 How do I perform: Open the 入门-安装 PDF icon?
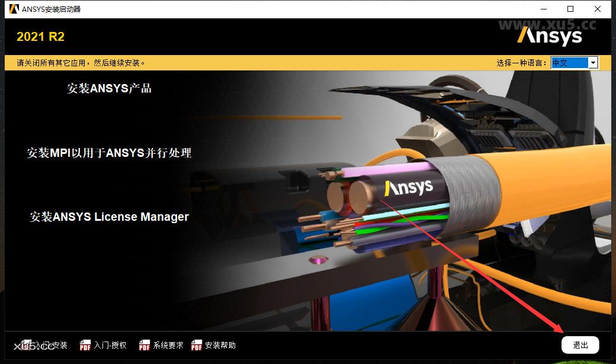point(26,345)
